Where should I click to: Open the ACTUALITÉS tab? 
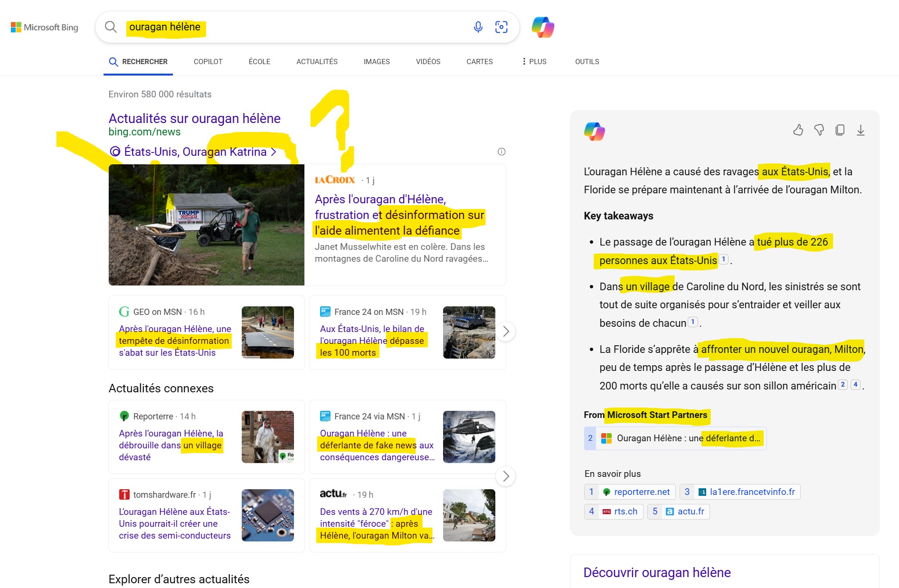coord(317,62)
